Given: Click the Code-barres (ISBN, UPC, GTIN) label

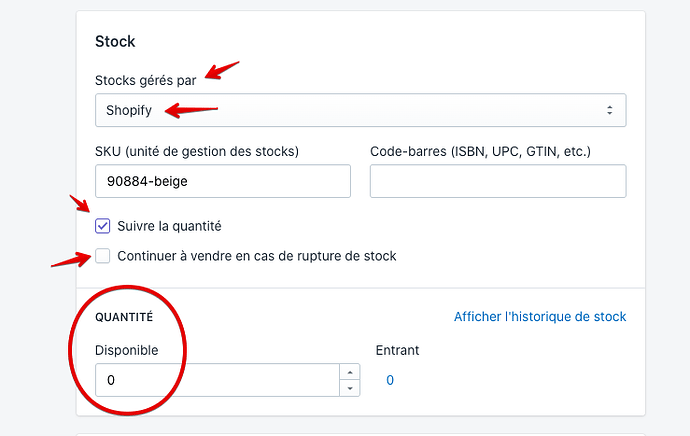Looking at the screenshot, I should pyautogui.click(x=480, y=151).
